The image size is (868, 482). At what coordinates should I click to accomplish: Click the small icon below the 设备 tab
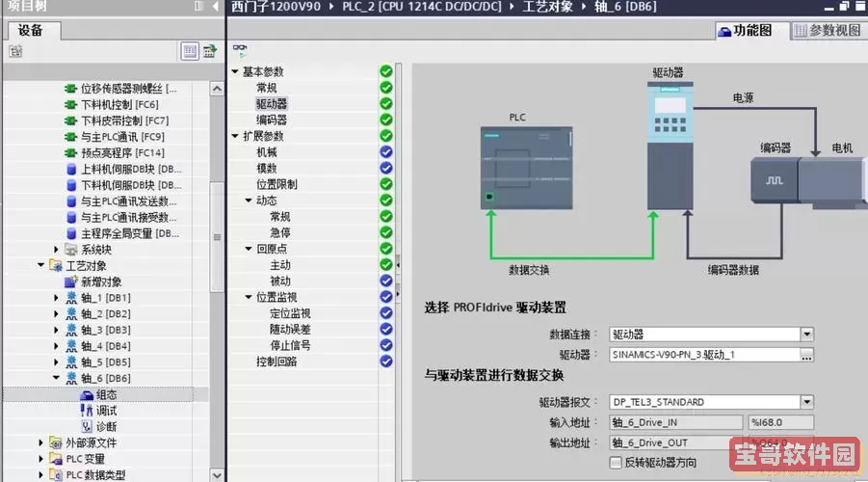point(15,51)
